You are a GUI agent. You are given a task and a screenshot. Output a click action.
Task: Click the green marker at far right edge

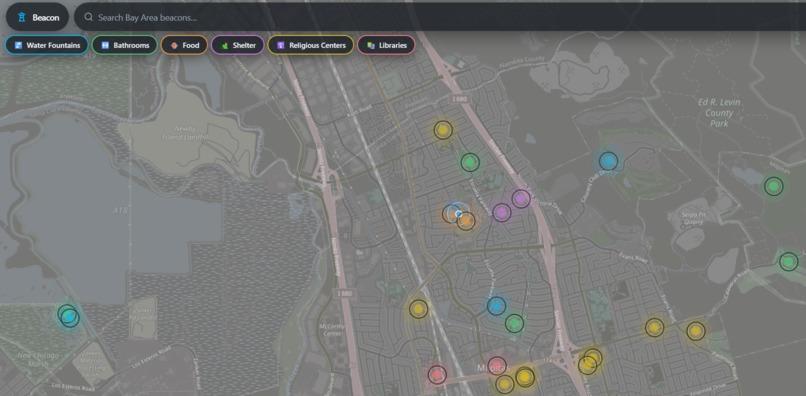789,262
